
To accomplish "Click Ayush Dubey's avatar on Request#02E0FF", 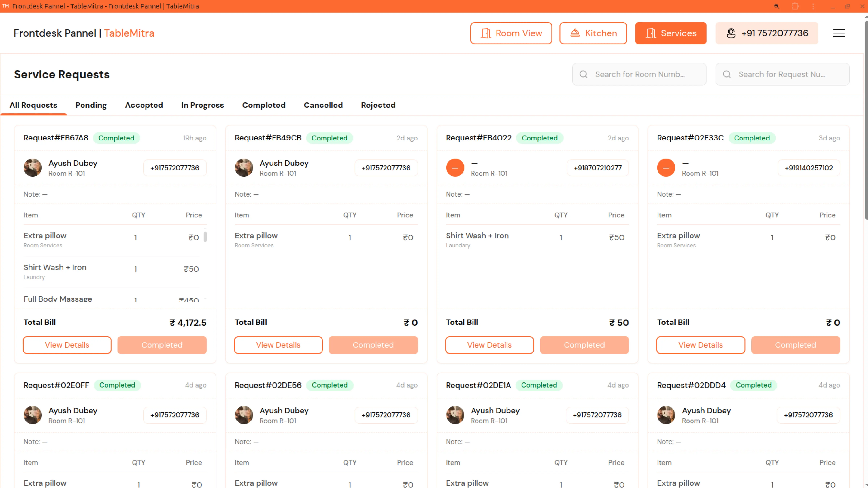I will pos(32,415).
